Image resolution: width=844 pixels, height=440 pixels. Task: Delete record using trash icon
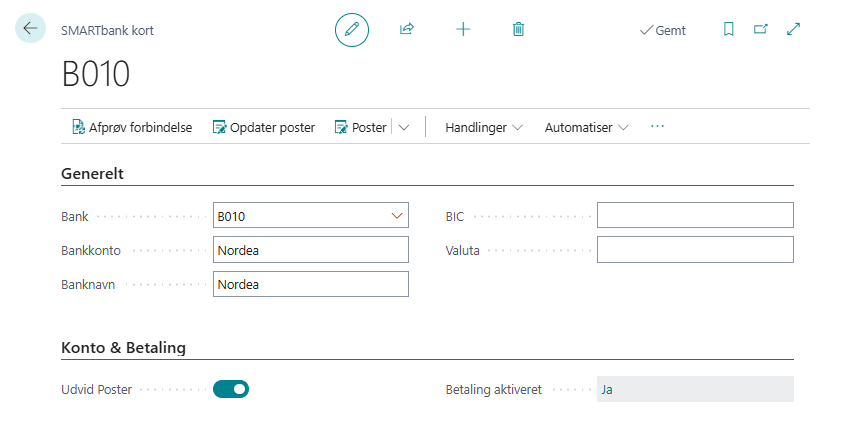click(x=518, y=30)
